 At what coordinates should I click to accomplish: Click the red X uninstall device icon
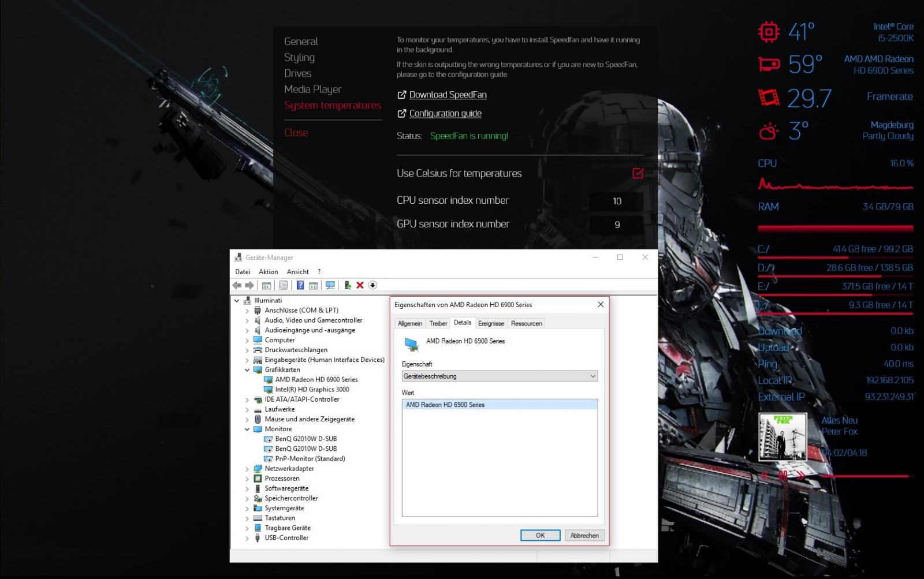(360, 285)
